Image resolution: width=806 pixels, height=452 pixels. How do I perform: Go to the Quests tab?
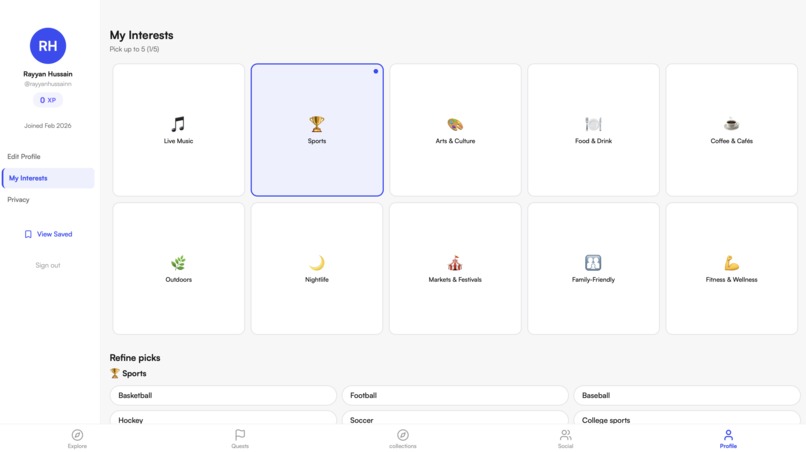(240, 439)
